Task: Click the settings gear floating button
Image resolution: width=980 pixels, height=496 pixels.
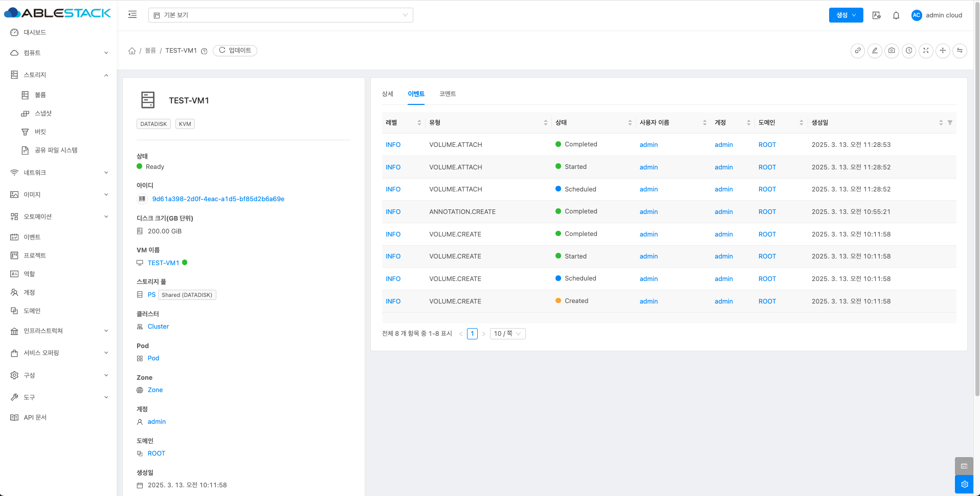Action: tap(964, 484)
